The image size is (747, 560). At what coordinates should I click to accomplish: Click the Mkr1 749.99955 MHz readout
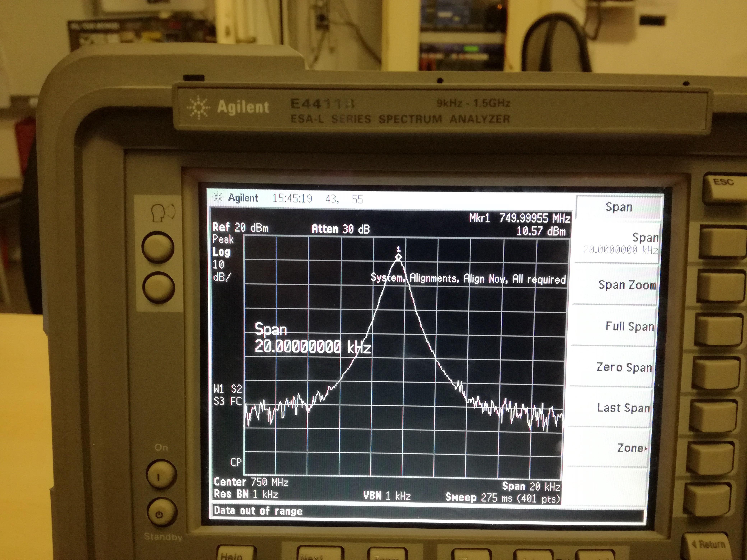coord(520,218)
